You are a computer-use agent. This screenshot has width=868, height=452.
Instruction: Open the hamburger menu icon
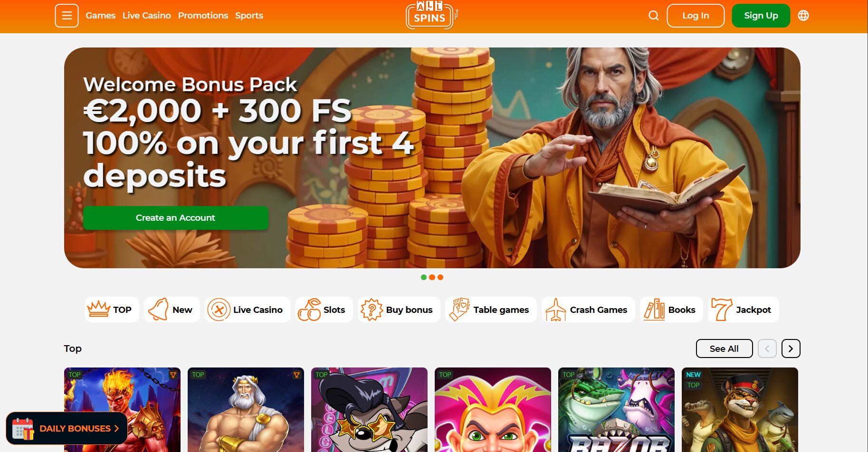(x=67, y=16)
